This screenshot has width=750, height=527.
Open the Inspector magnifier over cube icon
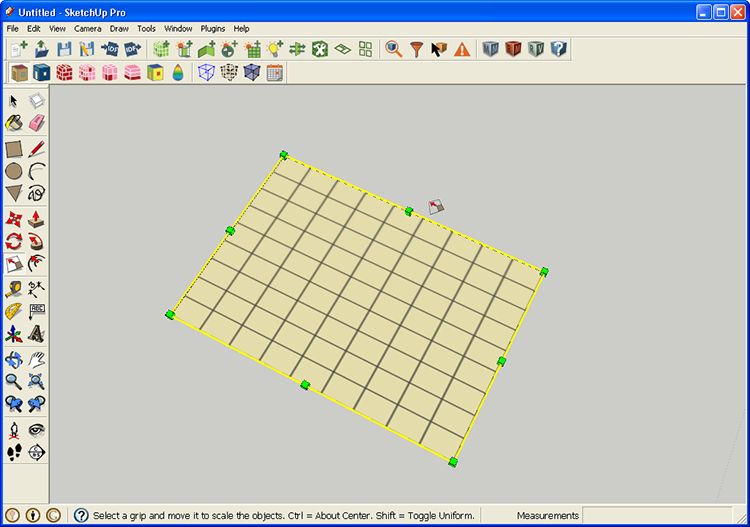pyautogui.click(x=394, y=49)
